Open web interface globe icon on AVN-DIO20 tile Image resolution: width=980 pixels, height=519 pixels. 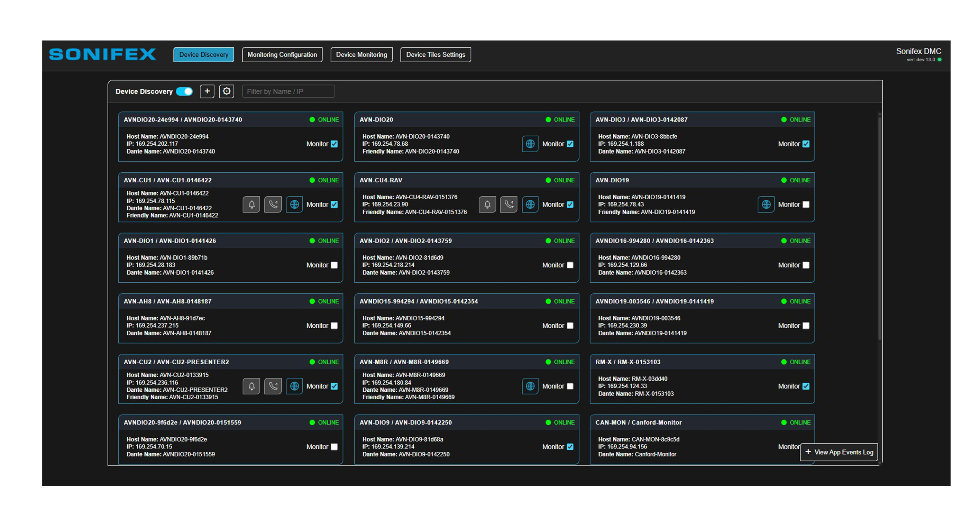pyautogui.click(x=530, y=144)
